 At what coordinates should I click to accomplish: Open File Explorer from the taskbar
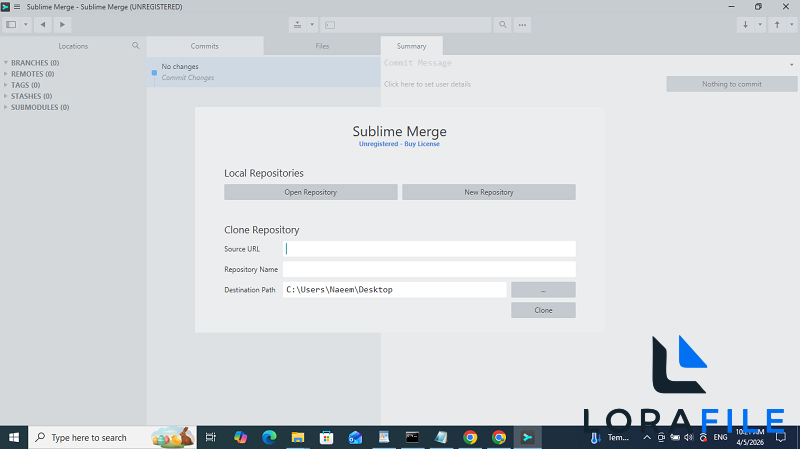pos(297,437)
